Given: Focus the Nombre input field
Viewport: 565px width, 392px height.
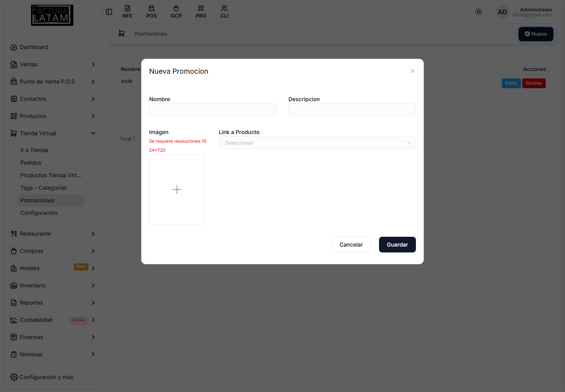Looking at the screenshot, I should pos(213,110).
